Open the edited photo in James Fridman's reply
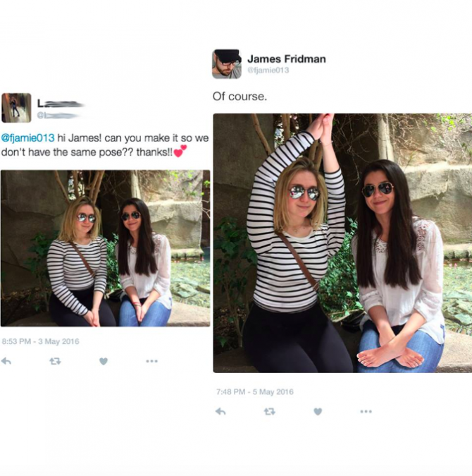Viewport: 472px width, 476px height. 342,243
